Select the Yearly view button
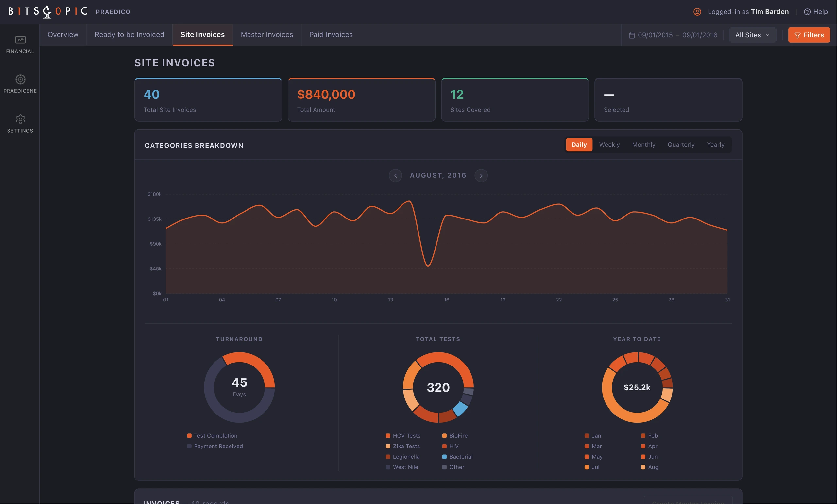The height and width of the screenshot is (504, 837). (x=715, y=145)
